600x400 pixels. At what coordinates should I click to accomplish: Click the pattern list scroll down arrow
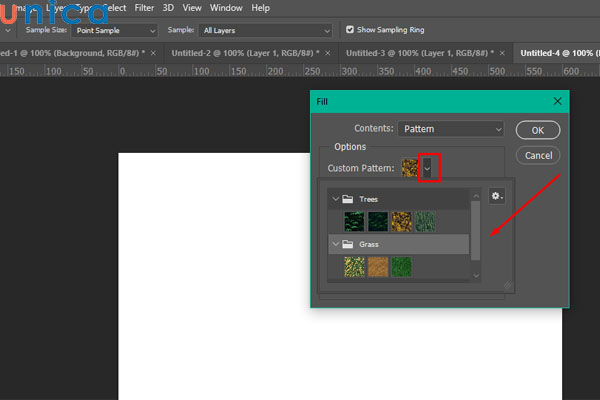(x=476, y=274)
